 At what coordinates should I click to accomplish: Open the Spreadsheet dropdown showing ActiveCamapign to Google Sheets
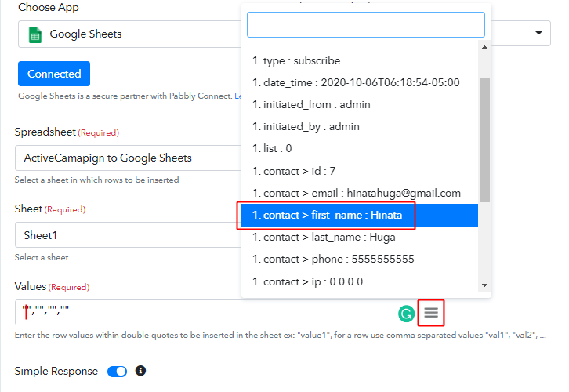click(128, 158)
